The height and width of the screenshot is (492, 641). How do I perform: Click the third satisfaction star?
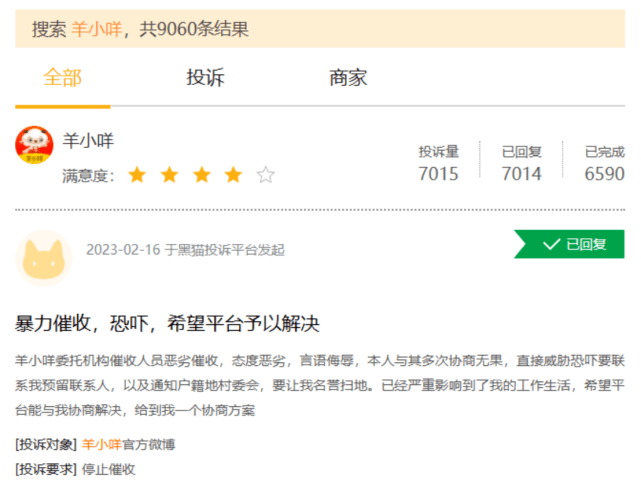pos(201,176)
